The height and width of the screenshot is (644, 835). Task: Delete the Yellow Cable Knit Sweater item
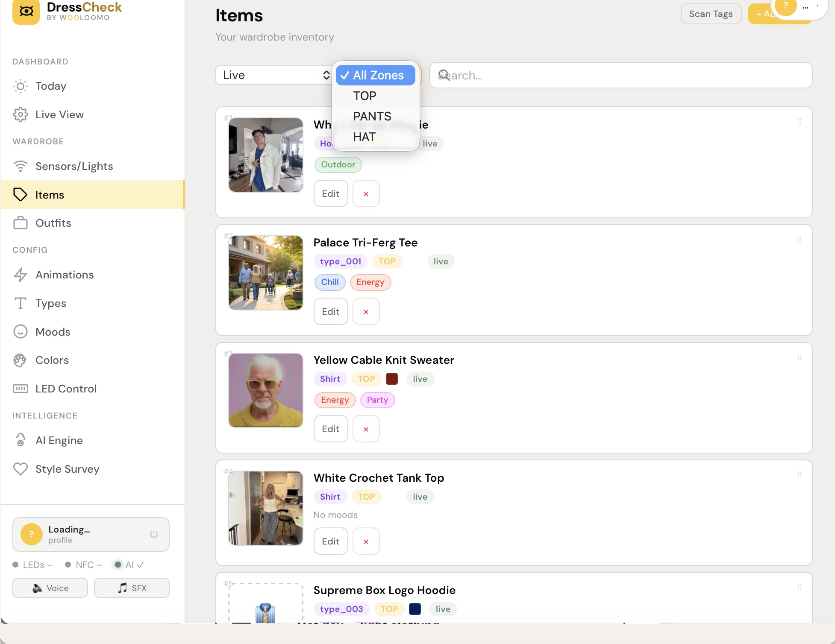coord(366,429)
